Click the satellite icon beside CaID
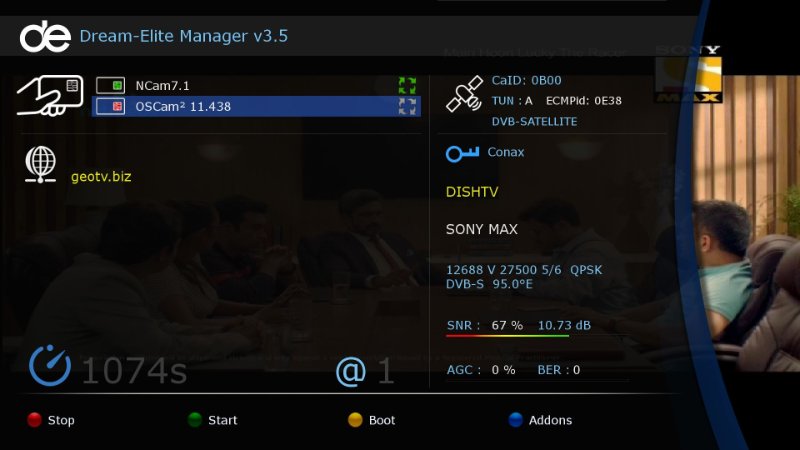800x450 pixels. [463, 98]
